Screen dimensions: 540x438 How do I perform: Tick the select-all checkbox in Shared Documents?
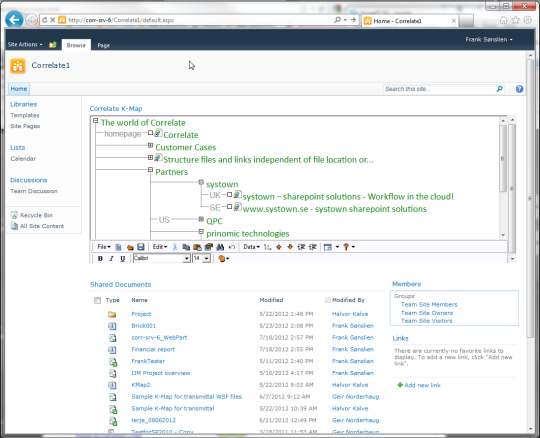97,300
